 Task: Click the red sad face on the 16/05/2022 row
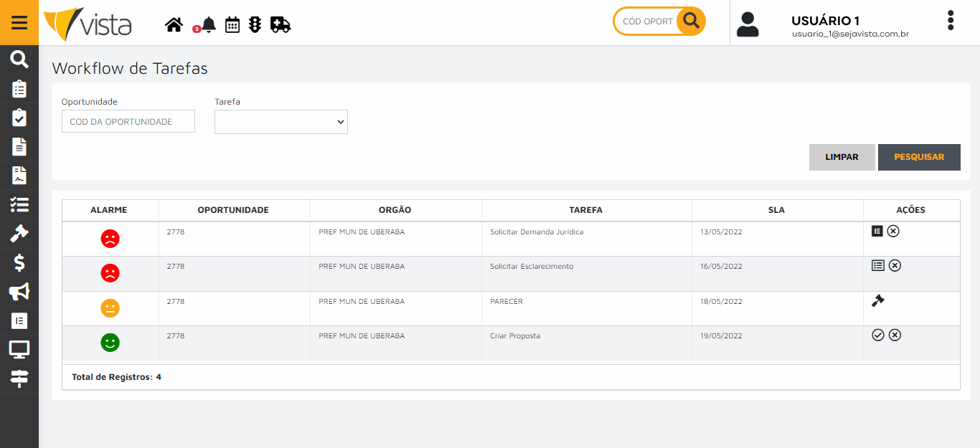[x=110, y=273]
